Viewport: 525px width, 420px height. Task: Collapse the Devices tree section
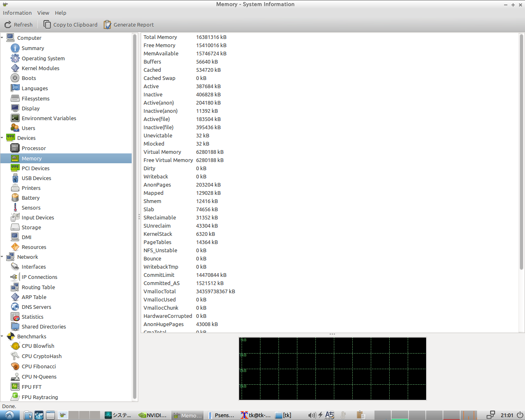point(2,138)
